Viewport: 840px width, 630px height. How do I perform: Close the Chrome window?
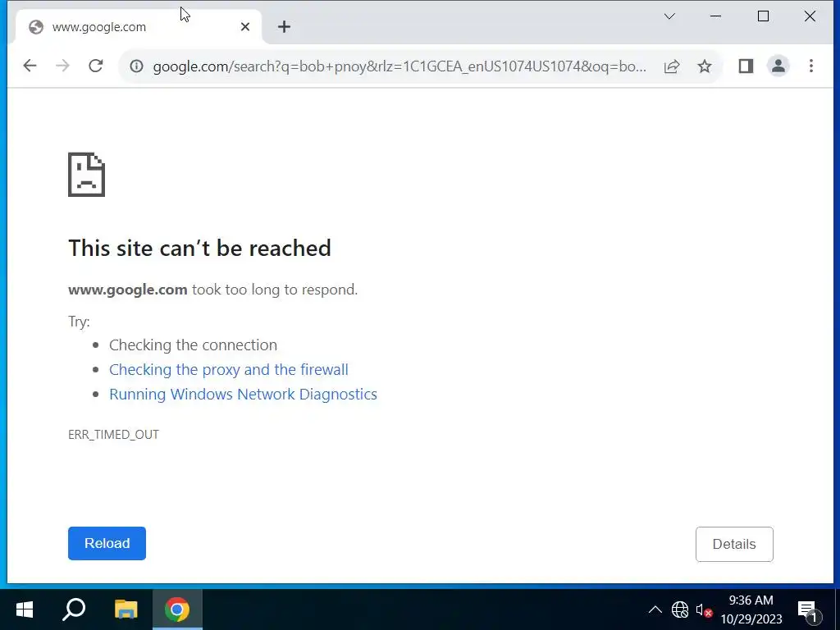810,16
